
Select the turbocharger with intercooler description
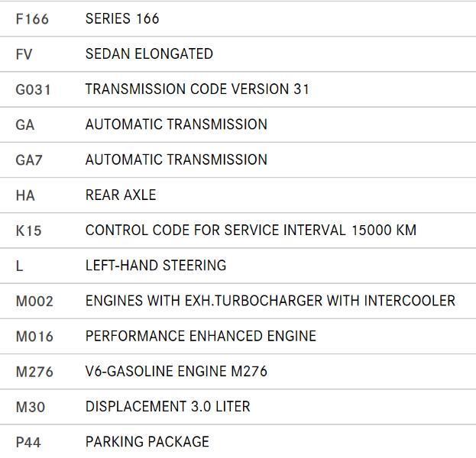point(270,301)
